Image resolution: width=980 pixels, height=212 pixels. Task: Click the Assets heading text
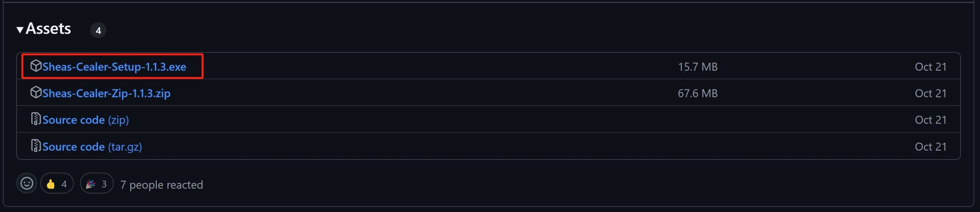[x=48, y=29]
